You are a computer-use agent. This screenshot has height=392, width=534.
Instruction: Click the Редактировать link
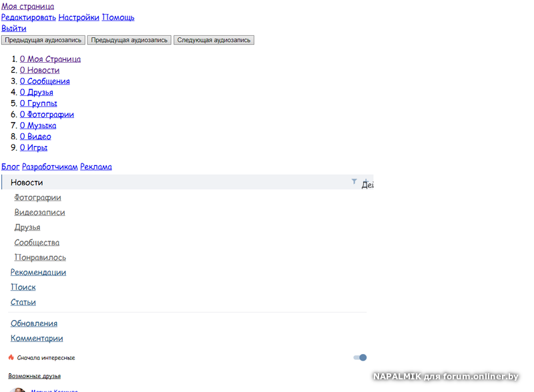29,17
